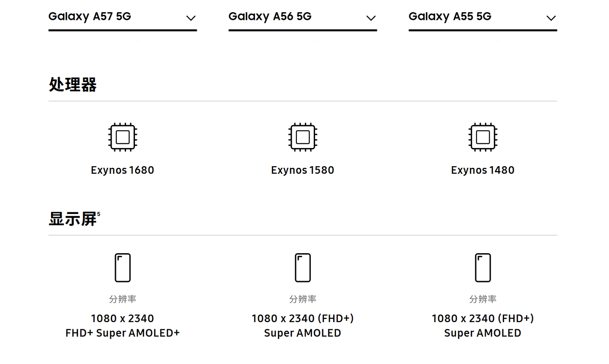
Task: Select the Exynos 1580 processor text
Action: click(x=303, y=170)
